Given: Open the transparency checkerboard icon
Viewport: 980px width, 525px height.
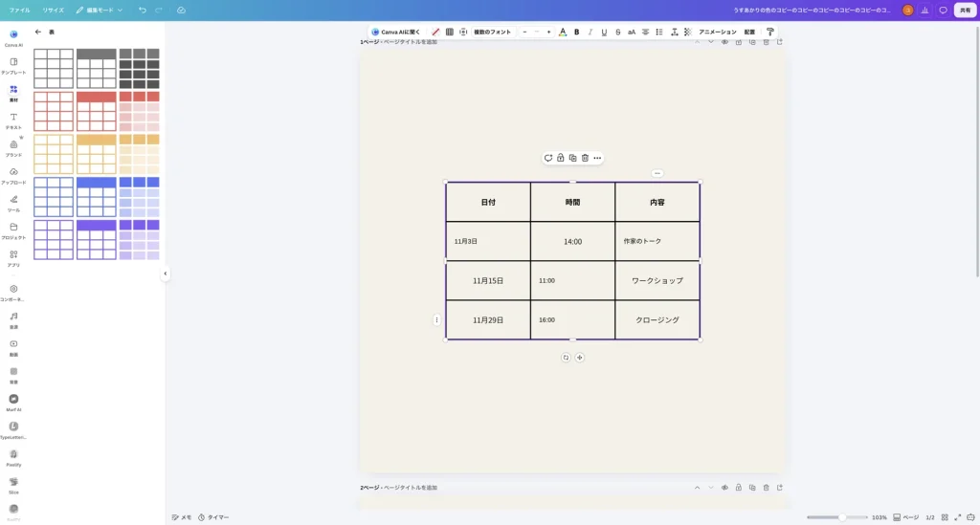Looking at the screenshot, I should [687, 32].
